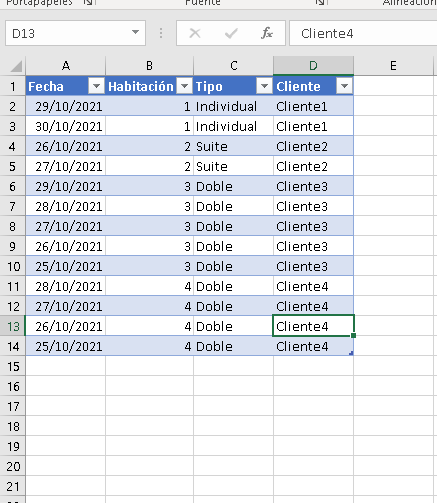Image resolution: width=437 pixels, height=503 pixels.
Task: Select Cliente4 cell in row 12
Action: (313, 306)
